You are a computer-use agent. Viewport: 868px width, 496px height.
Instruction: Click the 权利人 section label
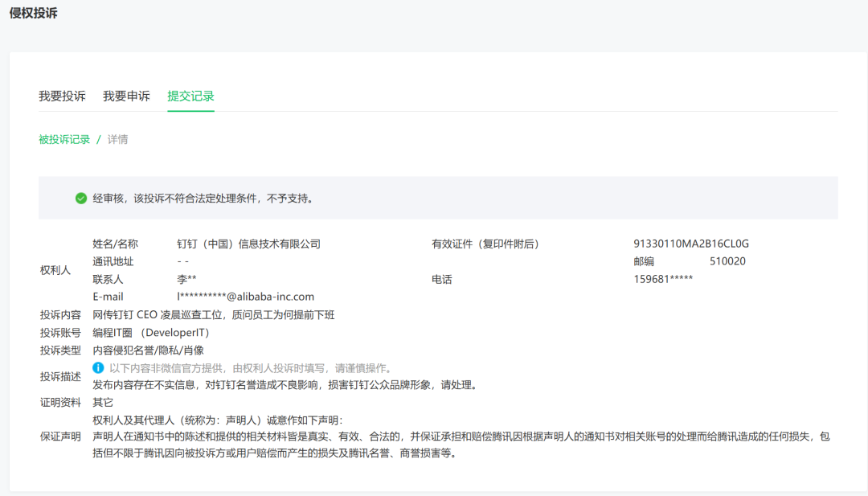click(x=55, y=270)
